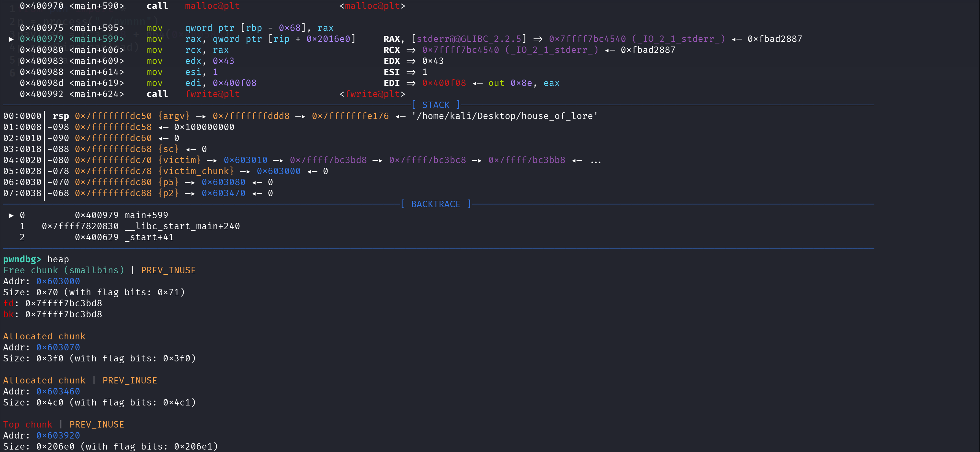The width and height of the screenshot is (980, 452).
Task: Click the current-frame arrow marker in the backtrace
Action: coord(11,215)
